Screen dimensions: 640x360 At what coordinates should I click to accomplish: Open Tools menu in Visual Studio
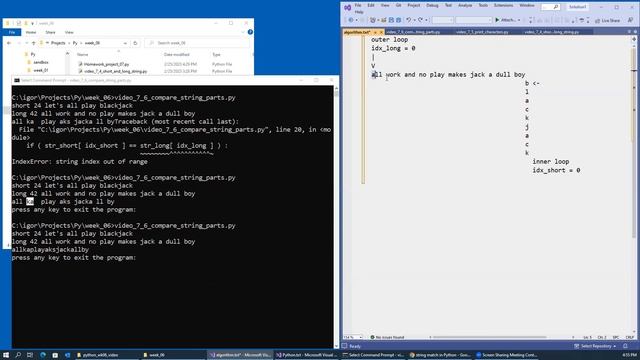pyautogui.click(x=483, y=5)
